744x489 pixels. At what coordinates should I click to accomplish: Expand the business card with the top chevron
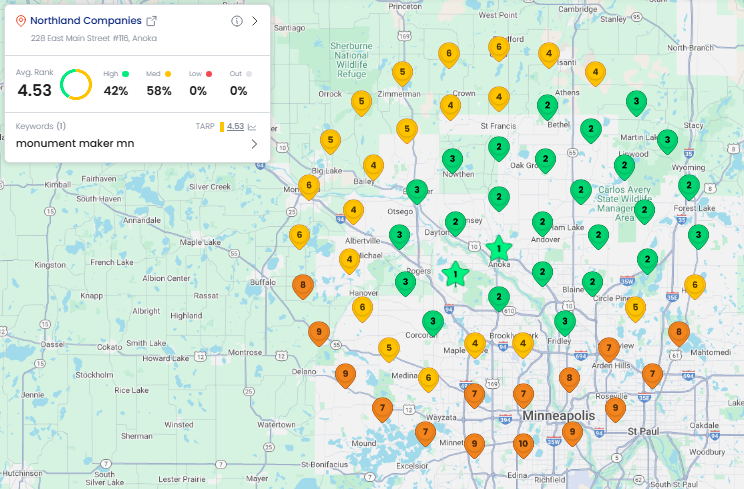[x=255, y=21]
